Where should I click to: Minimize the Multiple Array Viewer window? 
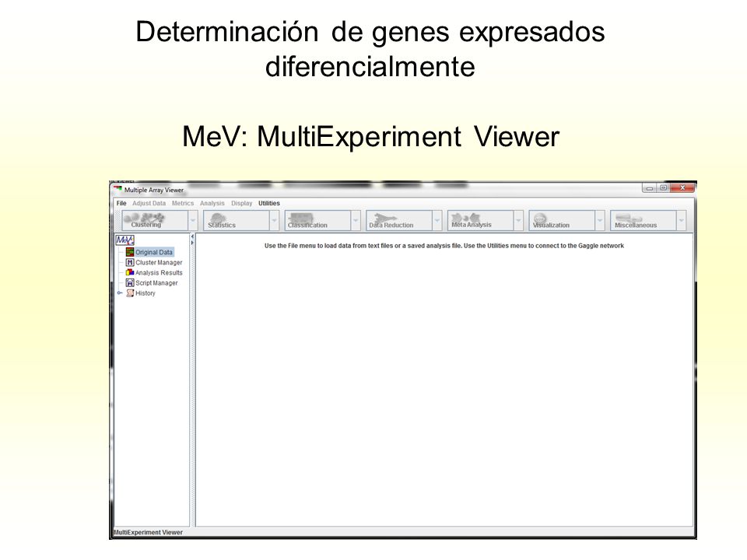coord(649,188)
